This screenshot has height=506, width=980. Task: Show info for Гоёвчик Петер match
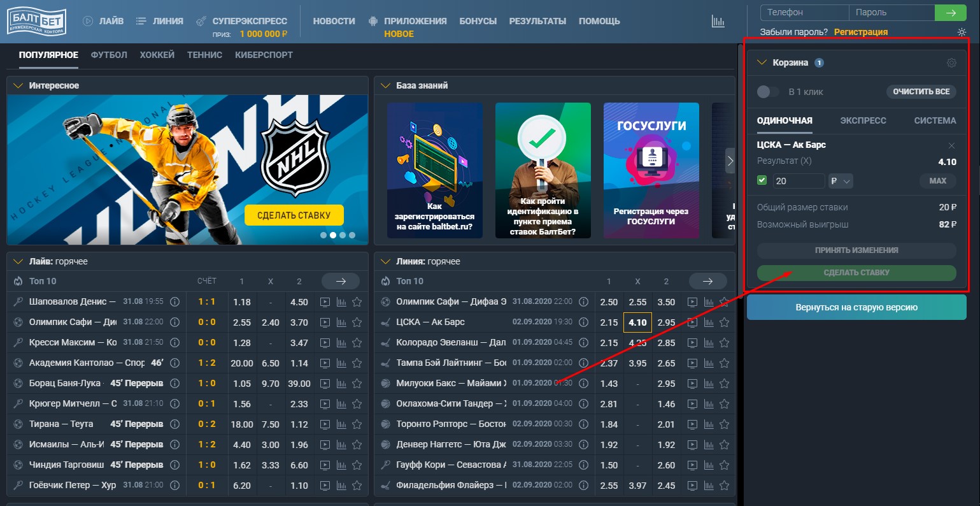(x=174, y=486)
